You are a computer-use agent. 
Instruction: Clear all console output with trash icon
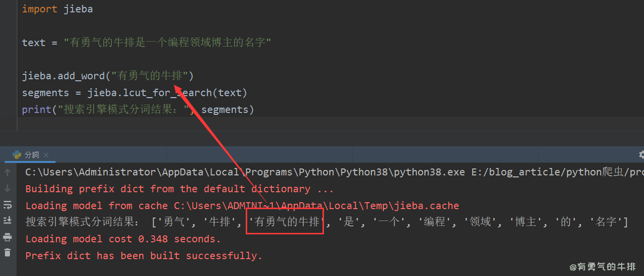tap(7, 253)
